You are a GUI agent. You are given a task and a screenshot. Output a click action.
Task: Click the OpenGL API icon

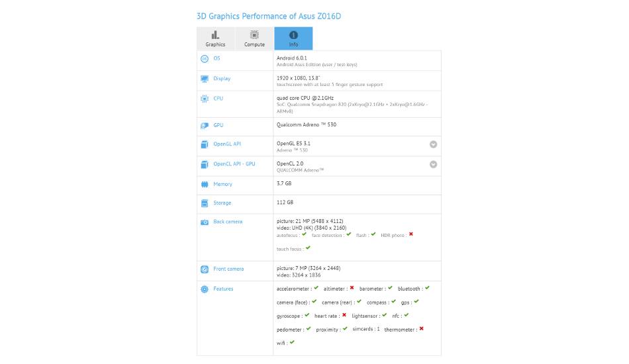click(x=205, y=144)
